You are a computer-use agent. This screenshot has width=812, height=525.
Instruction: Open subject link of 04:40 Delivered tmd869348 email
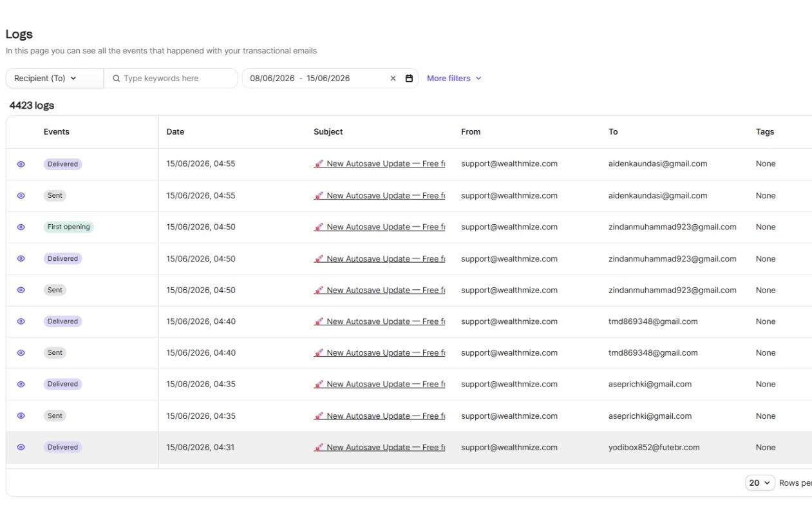point(379,321)
